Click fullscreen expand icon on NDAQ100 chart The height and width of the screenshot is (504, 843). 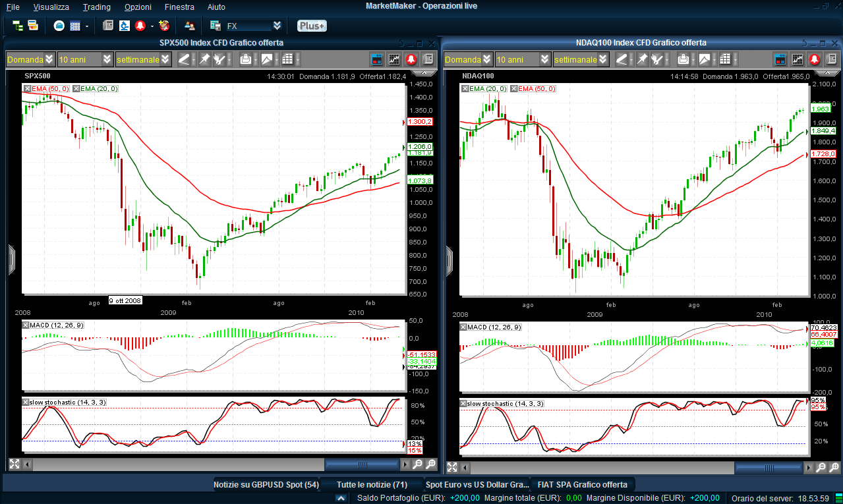[x=452, y=467]
